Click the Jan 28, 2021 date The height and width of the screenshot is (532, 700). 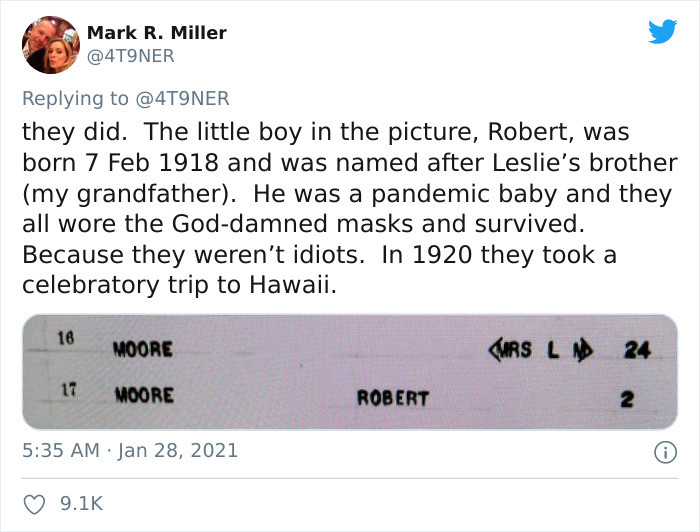point(178,450)
